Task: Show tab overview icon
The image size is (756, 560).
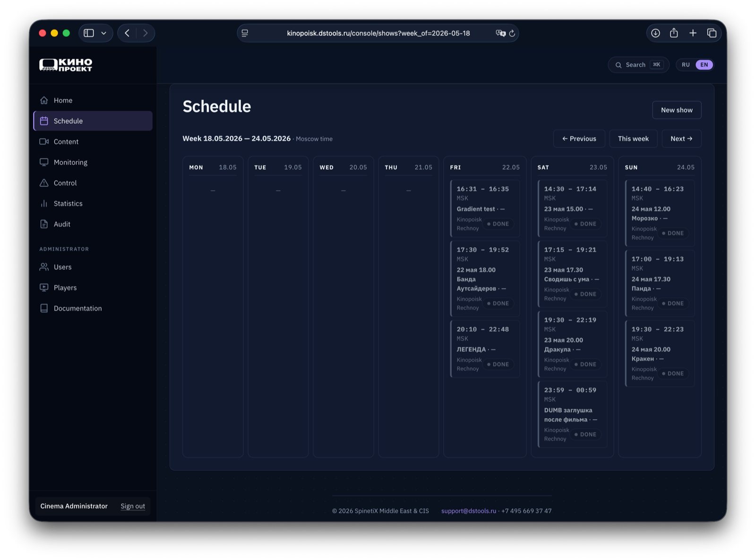Action: pos(712,33)
